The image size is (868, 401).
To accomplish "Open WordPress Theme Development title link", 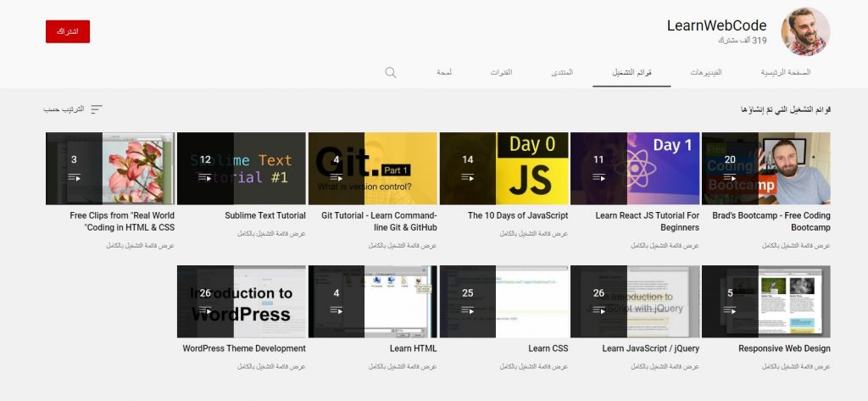I will pos(244,348).
